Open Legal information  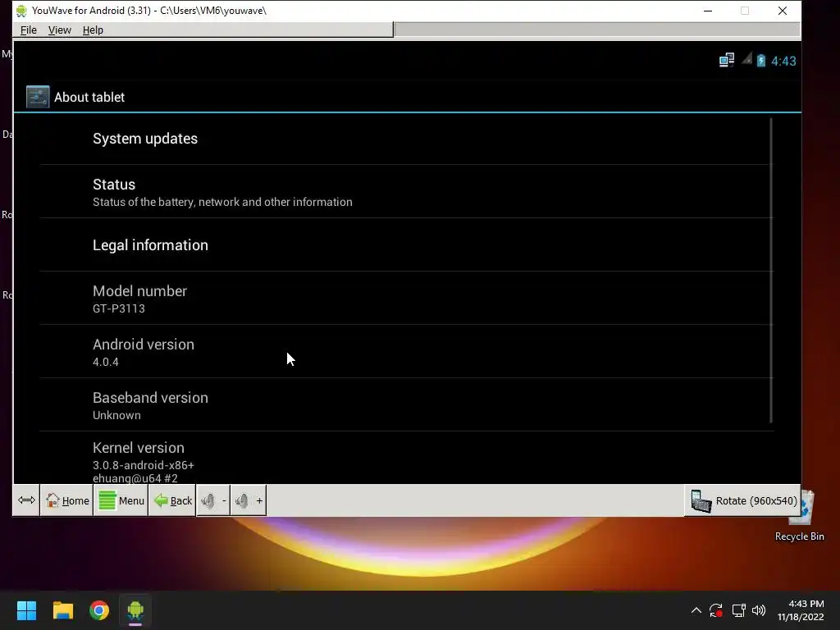(406, 244)
